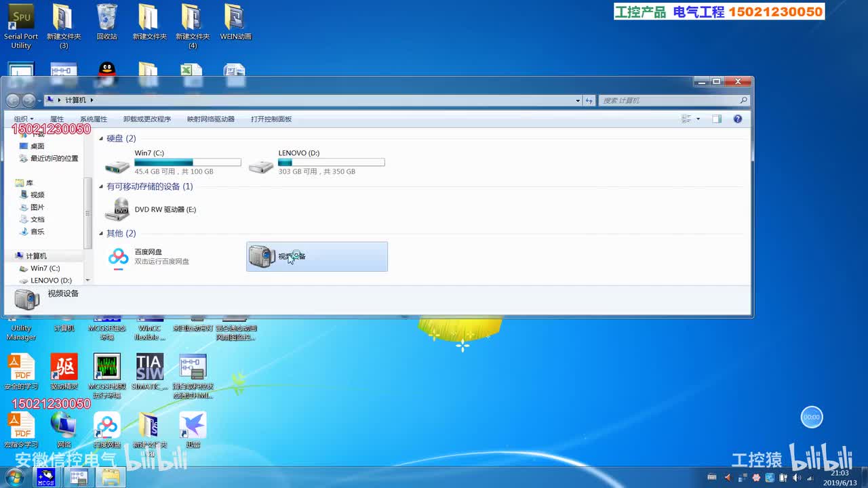Open the 文档 library in sidebar
868x488 pixels.
tap(32, 220)
